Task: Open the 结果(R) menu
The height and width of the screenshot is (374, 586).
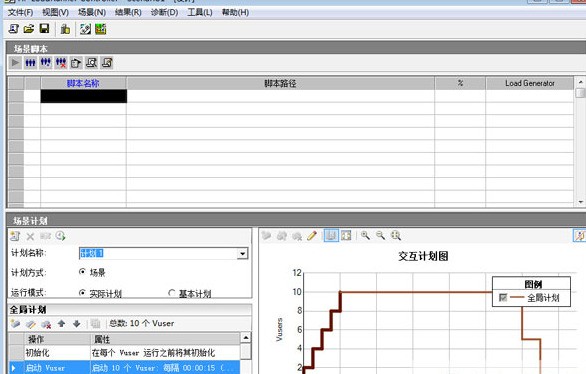Action: point(128,12)
